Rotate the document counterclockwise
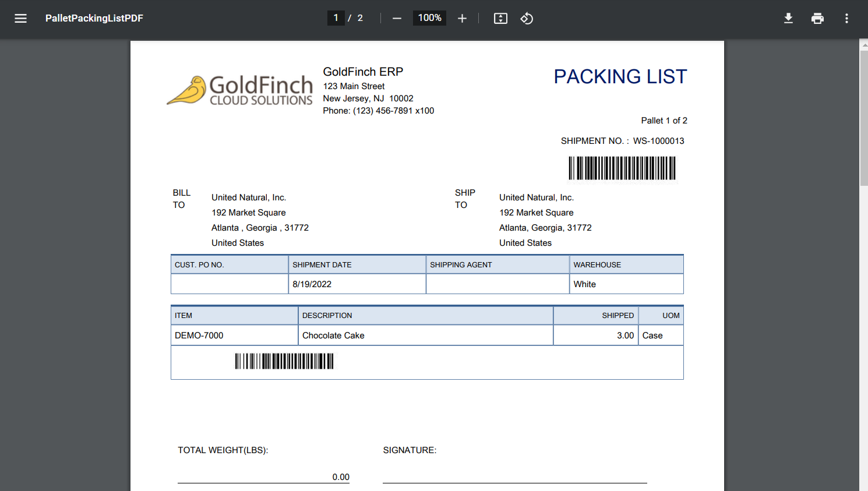Screen dimensions: 868x491 527,19
